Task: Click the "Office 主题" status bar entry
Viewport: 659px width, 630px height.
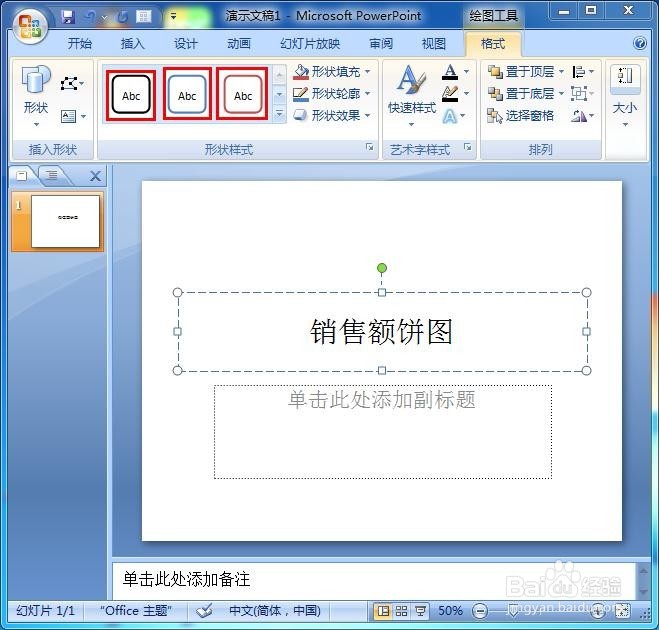Action: (136, 610)
